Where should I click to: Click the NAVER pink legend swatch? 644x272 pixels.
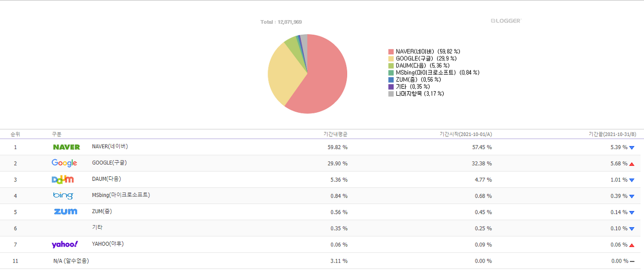coord(391,51)
